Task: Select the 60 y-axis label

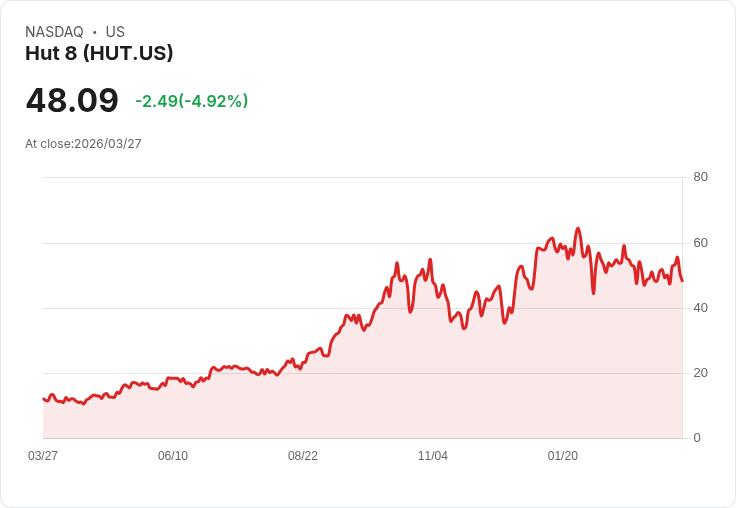Action: (x=700, y=243)
